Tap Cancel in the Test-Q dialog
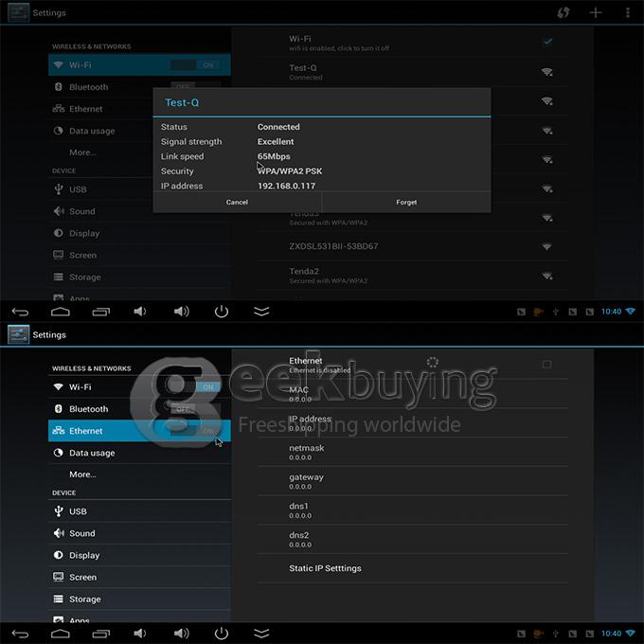This screenshot has height=644, width=644. pos(237,202)
